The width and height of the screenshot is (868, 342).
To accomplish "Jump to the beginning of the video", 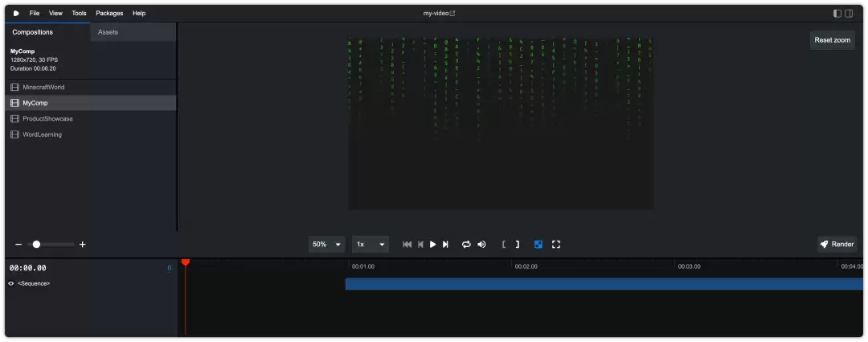I will coord(407,245).
